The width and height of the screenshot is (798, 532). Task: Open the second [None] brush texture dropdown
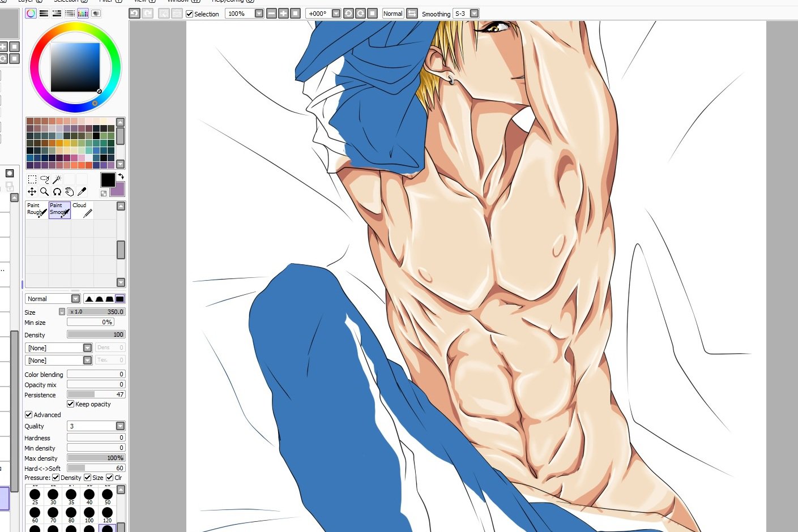(x=87, y=360)
